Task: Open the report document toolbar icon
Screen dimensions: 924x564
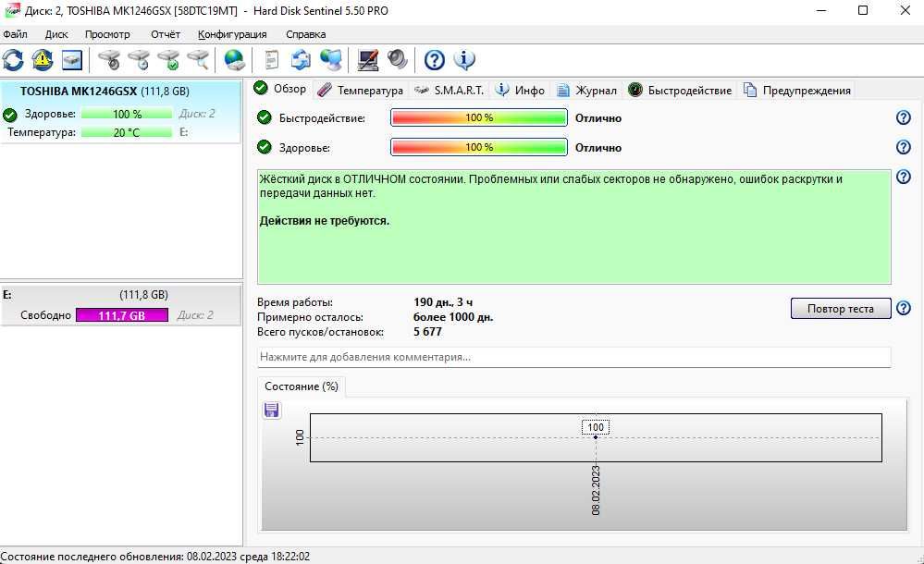Action: click(x=271, y=60)
